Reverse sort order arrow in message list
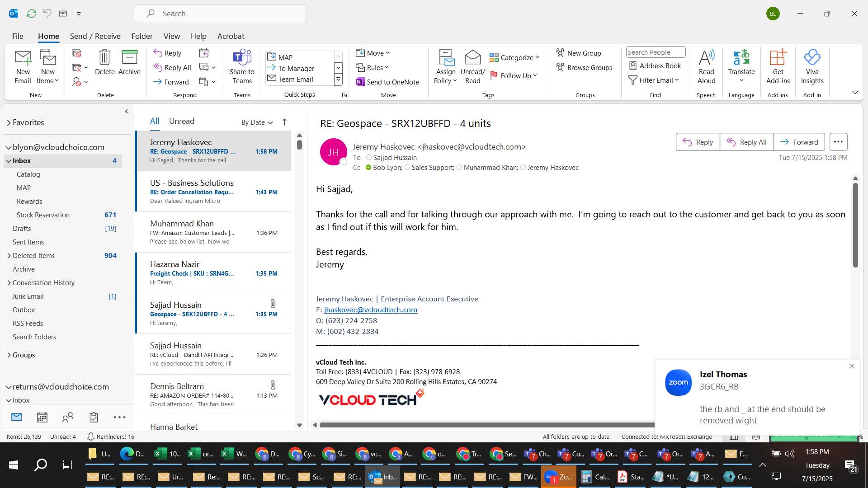This screenshot has width=868, height=488. [x=284, y=122]
